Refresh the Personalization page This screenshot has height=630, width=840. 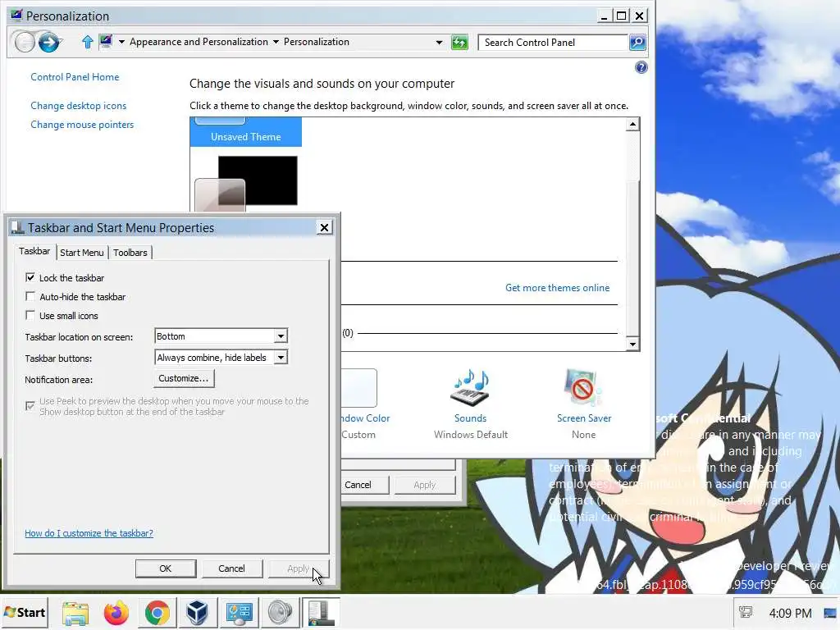coord(459,43)
